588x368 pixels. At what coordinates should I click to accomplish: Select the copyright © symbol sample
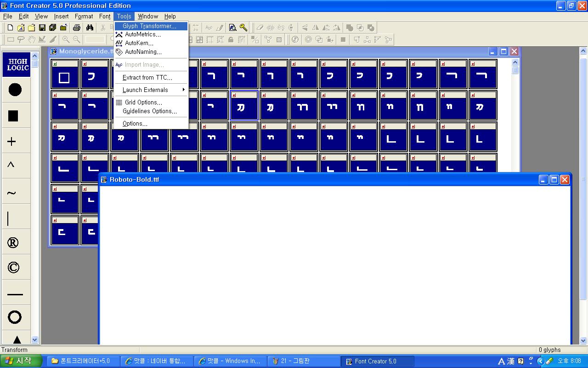(14, 267)
